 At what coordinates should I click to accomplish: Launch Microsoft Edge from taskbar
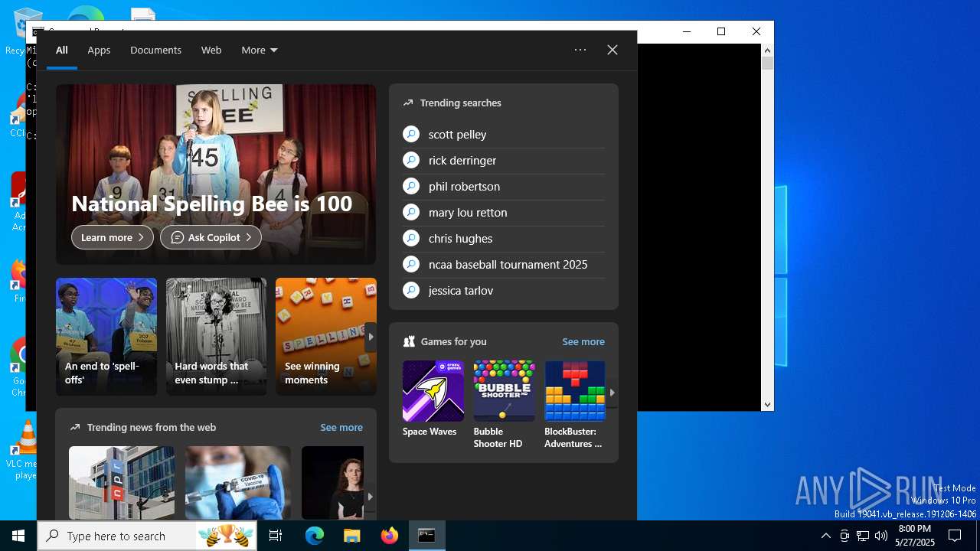[315, 536]
